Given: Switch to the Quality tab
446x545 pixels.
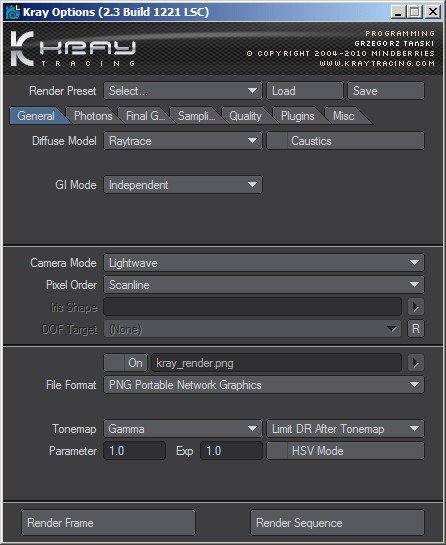Looking at the screenshot, I should 245,116.
